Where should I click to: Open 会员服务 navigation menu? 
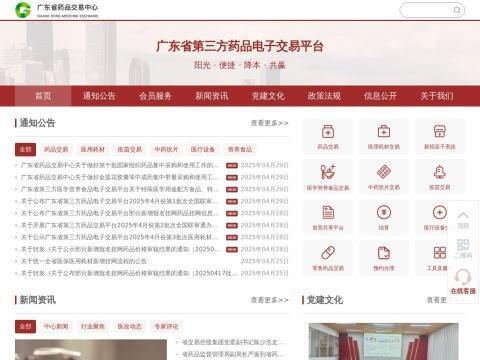(155, 96)
